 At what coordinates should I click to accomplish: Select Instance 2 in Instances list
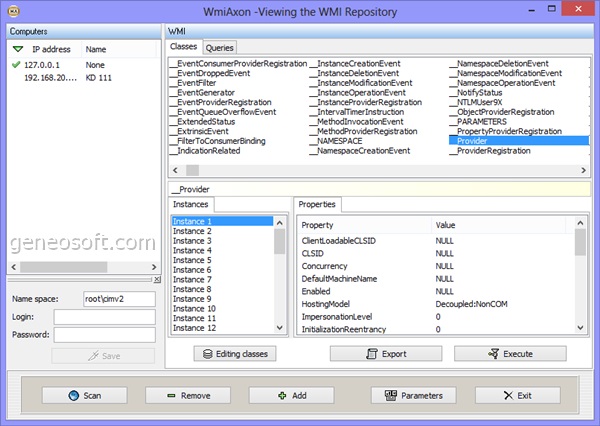click(222, 231)
